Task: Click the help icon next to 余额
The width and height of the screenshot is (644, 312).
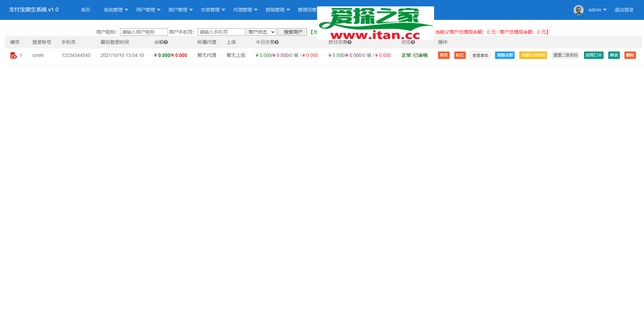Action: [x=166, y=42]
